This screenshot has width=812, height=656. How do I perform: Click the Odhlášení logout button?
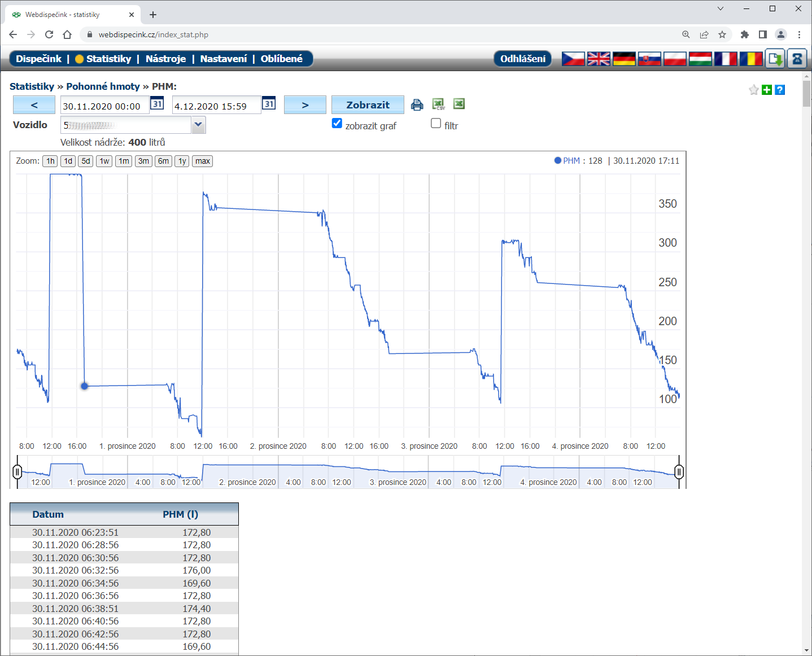523,59
